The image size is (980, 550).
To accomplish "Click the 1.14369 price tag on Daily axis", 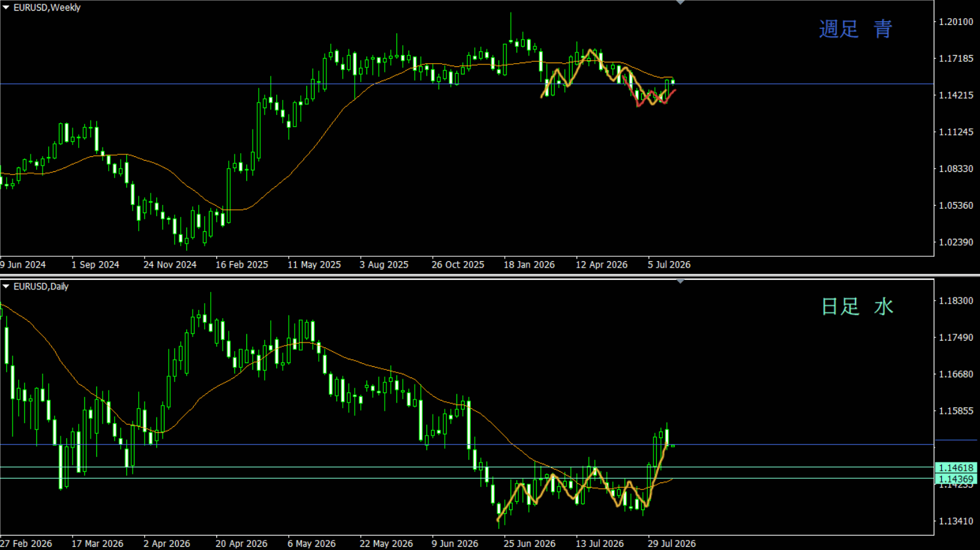I will point(956,479).
